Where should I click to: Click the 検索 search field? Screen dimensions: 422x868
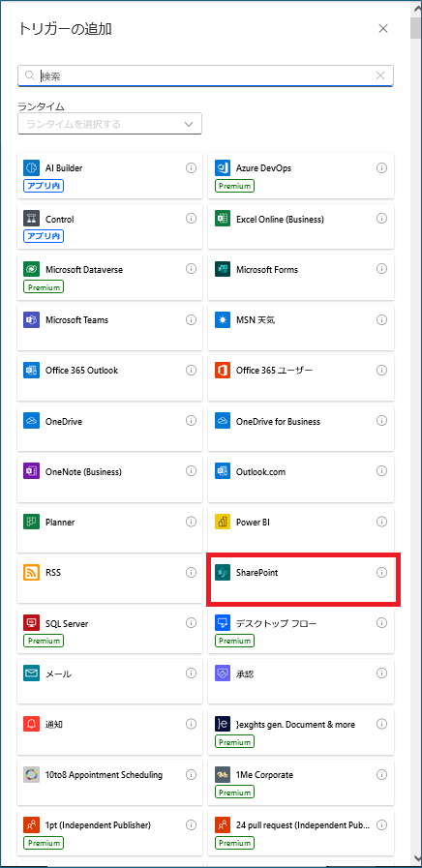(x=205, y=75)
